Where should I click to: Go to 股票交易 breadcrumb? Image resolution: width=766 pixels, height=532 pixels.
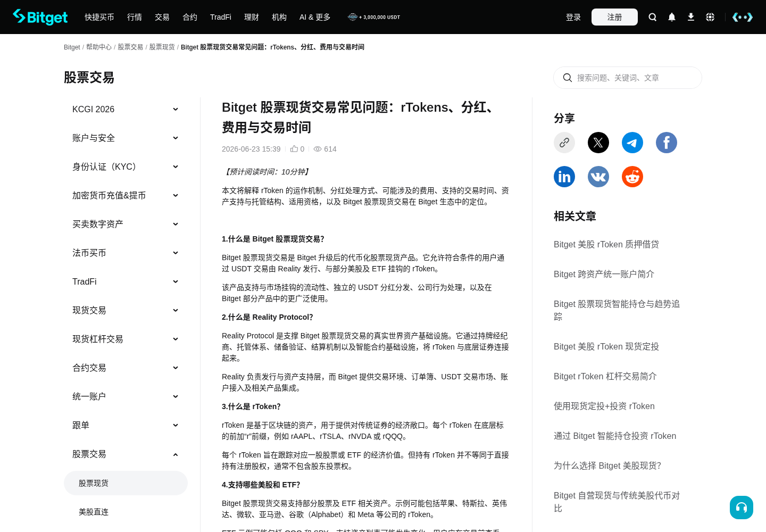[x=130, y=47]
